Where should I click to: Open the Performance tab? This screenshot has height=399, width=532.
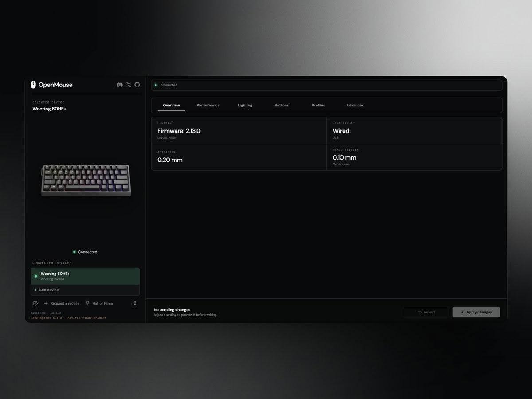pyautogui.click(x=208, y=105)
